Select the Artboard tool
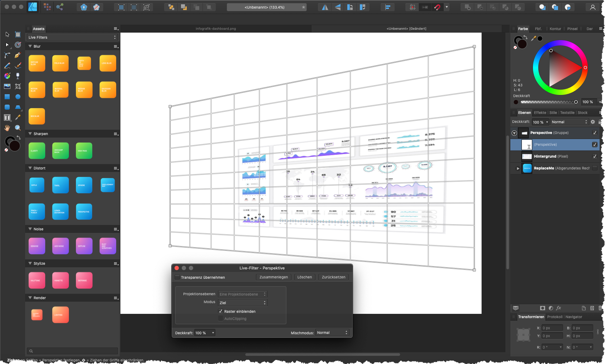 point(18,34)
